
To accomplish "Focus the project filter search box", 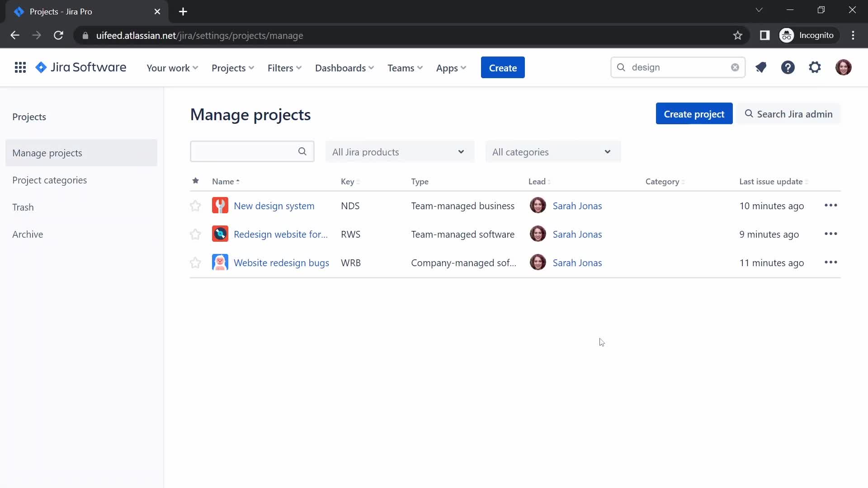I will click(x=252, y=151).
